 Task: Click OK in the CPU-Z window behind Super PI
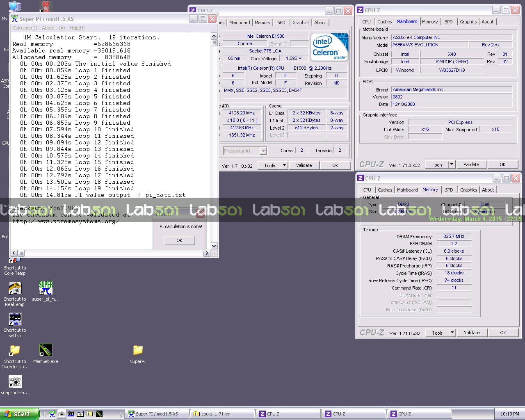point(335,165)
